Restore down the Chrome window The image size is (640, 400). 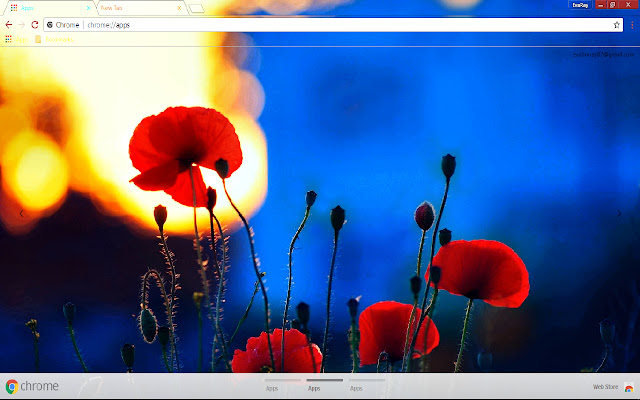pyautogui.click(x=612, y=5)
